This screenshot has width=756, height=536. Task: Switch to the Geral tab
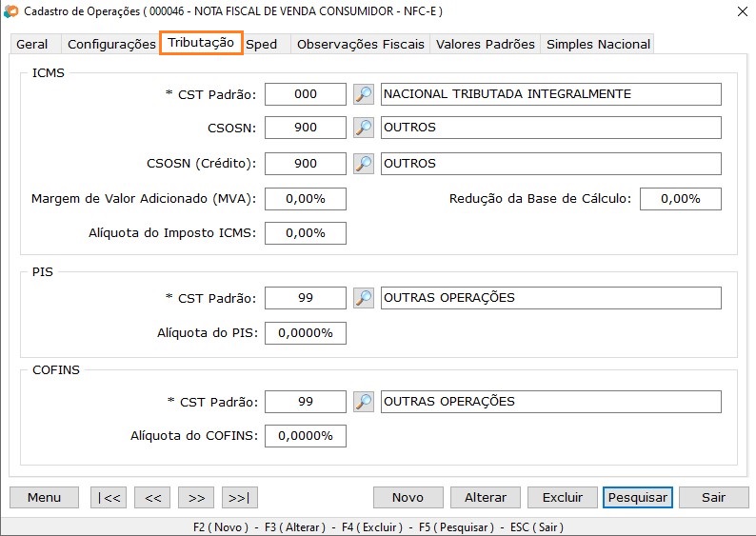click(32, 44)
